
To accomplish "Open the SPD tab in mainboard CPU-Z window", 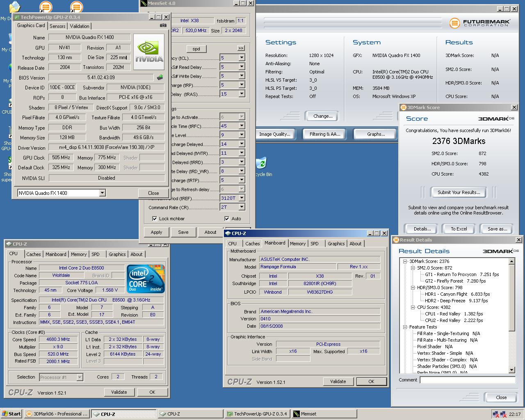I will tap(315, 244).
